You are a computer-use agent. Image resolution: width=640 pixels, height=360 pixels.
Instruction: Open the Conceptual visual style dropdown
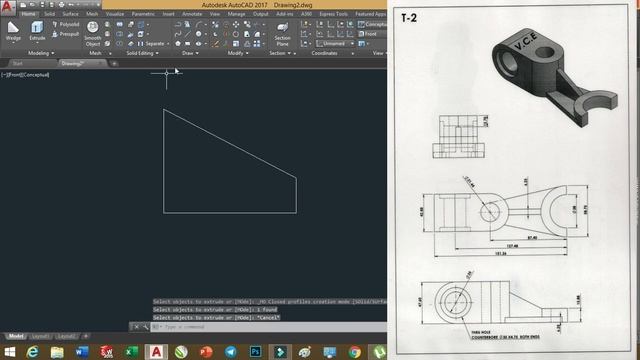pyautogui.click(x=372, y=24)
